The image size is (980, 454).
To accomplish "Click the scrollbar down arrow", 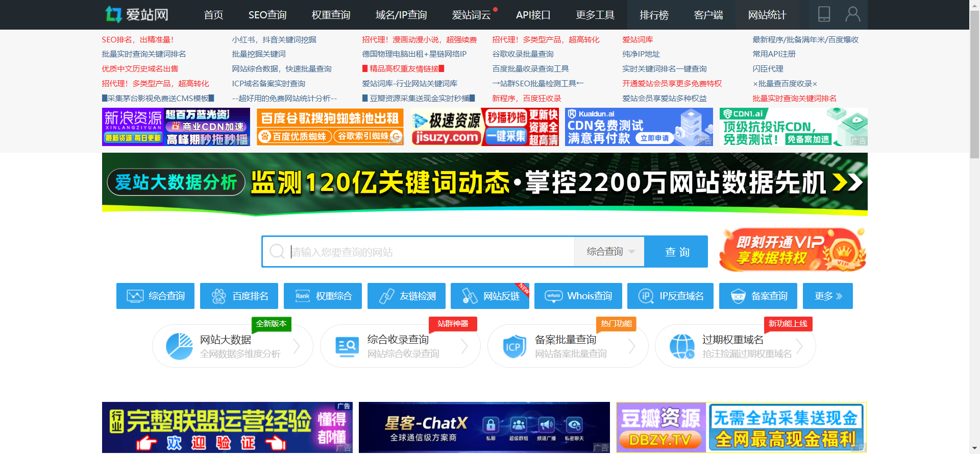I will 974,449.
